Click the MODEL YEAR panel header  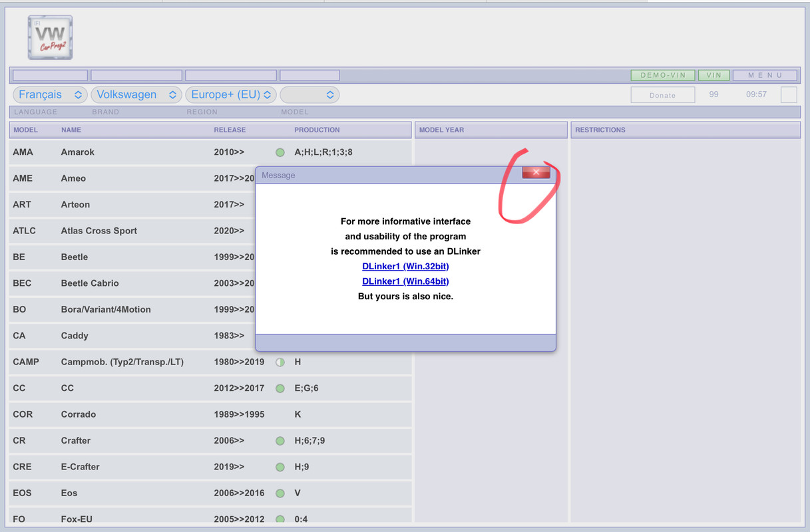(491, 130)
